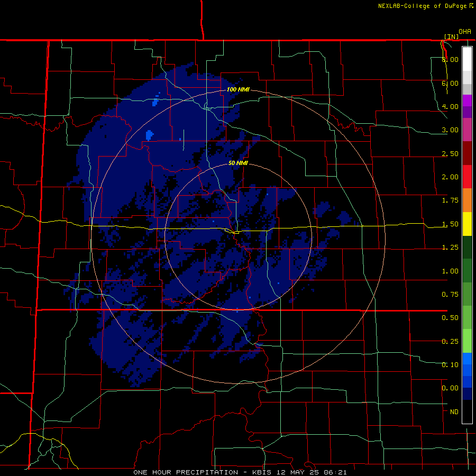Click the 0.00 legend value
Viewport: 476px width, 476px height.
450,388
